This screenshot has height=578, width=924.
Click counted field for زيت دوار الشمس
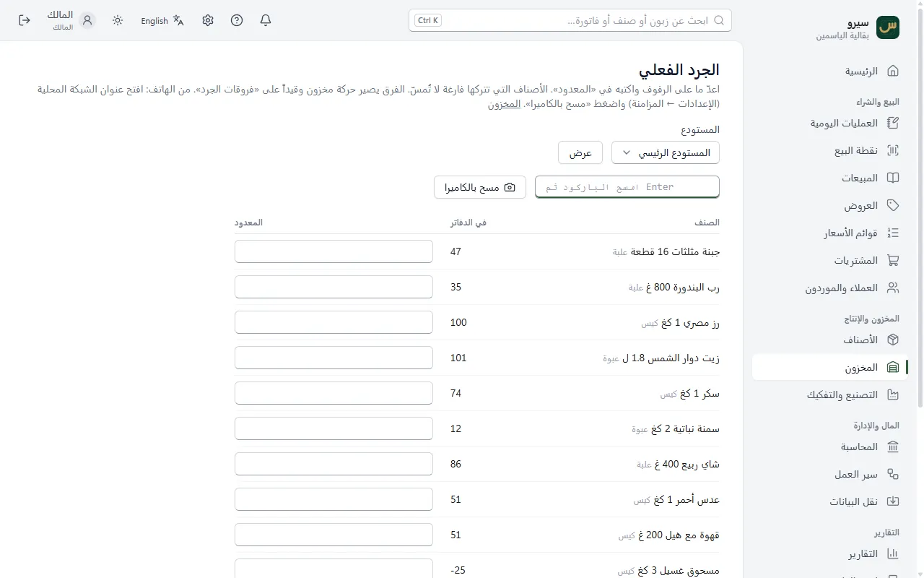[x=334, y=358]
